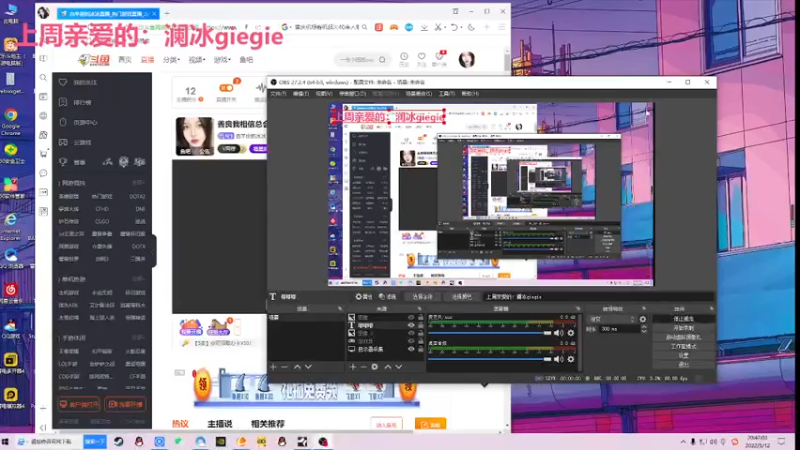The width and height of the screenshot is (800, 450).
Task: Open filters in the OBS source toolbar
Action: pos(388,296)
